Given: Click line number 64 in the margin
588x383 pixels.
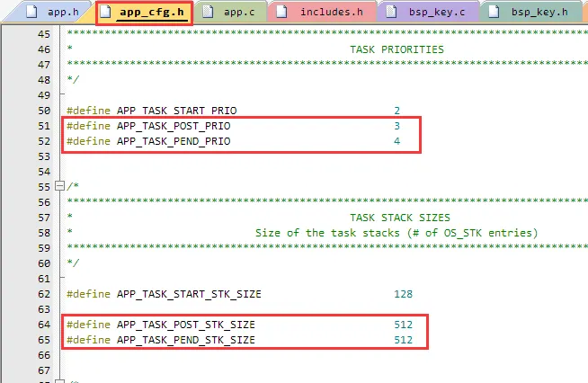Looking at the screenshot, I should (40, 324).
